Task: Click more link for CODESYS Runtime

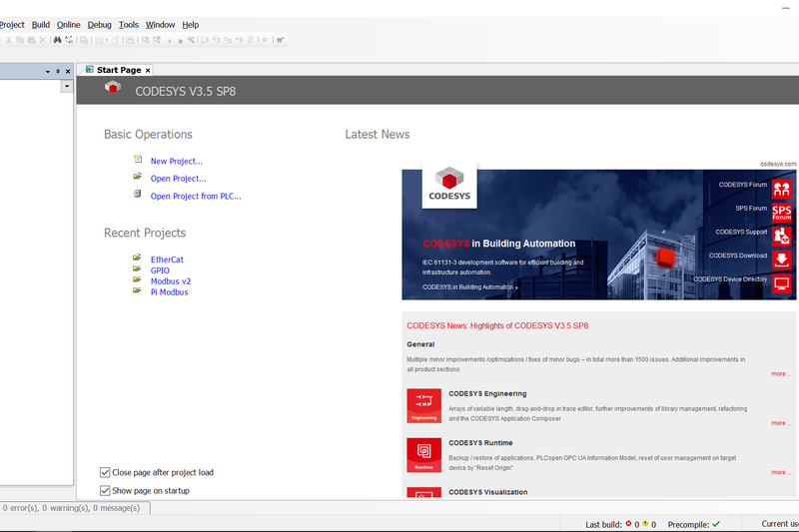Action: 781,472
